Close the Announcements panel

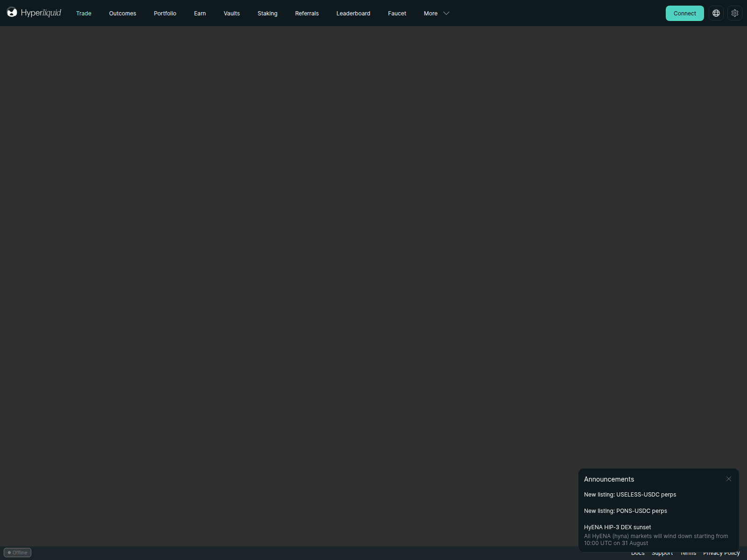[729, 479]
